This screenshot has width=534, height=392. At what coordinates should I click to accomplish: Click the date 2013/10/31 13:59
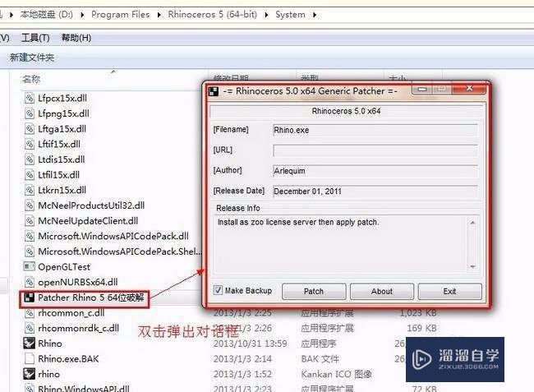coord(251,344)
